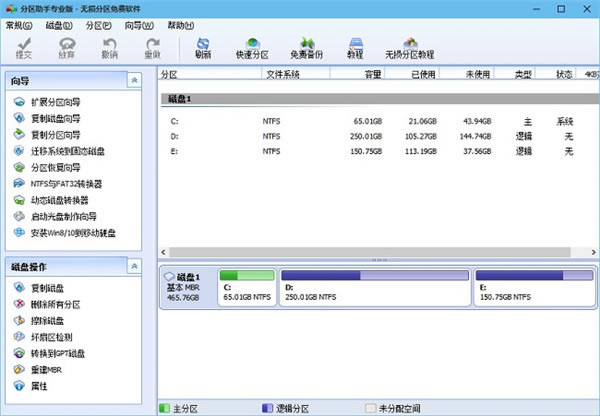The height and width of the screenshot is (416, 600).
Task: Click the 提交 (Commit) toolbar icon
Action: tap(23, 47)
